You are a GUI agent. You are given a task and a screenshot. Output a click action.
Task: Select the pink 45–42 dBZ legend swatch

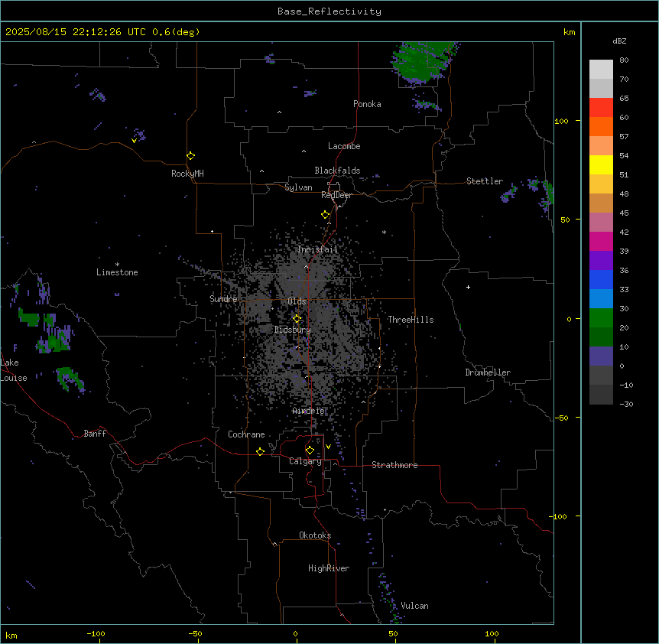pyautogui.click(x=601, y=223)
